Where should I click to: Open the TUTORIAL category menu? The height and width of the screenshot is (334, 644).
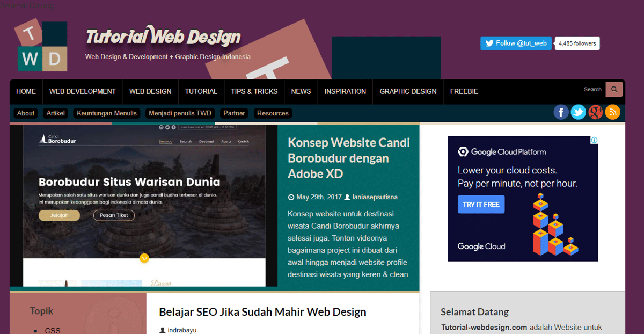pos(201,91)
